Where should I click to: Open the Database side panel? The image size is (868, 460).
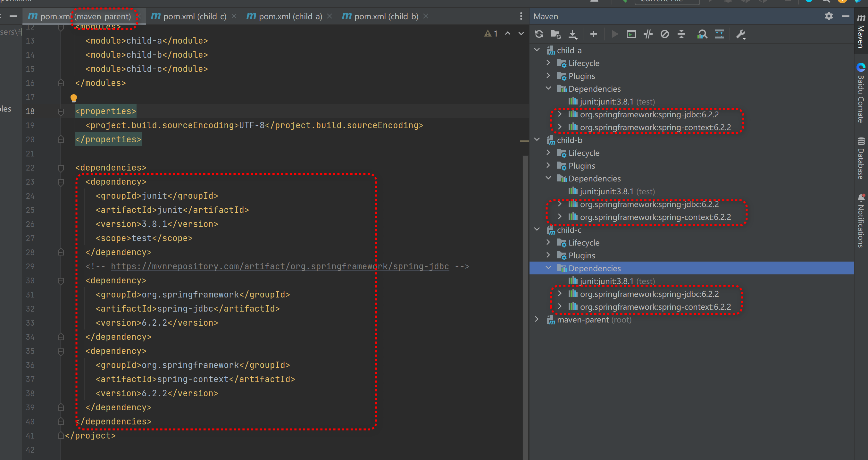point(861,158)
